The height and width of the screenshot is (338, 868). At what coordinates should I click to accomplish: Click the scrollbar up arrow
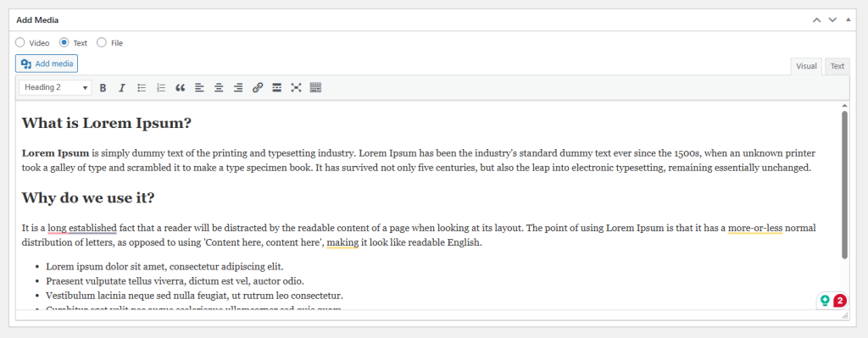pyautogui.click(x=844, y=105)
